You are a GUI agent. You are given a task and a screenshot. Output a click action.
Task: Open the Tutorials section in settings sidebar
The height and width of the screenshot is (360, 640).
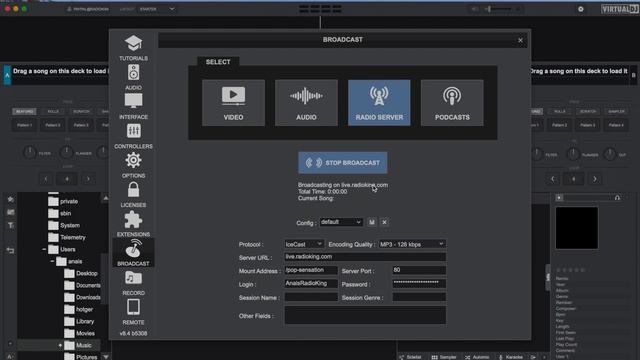tap(133, 48)
